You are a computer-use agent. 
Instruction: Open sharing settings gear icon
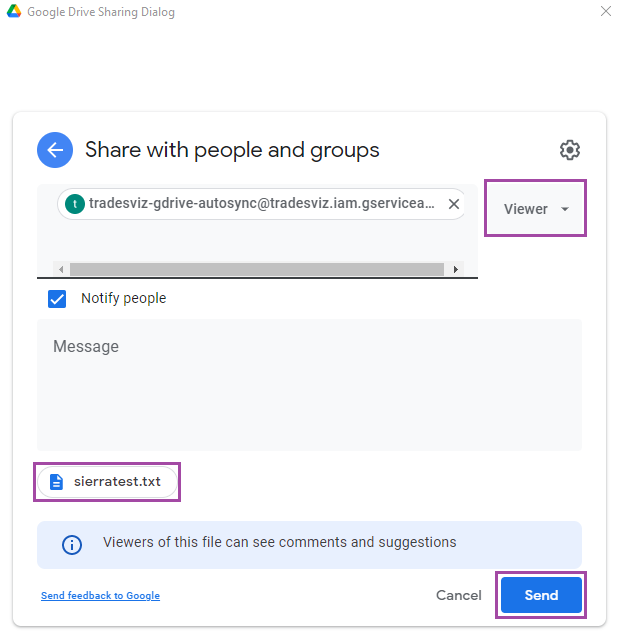(569, 150)
